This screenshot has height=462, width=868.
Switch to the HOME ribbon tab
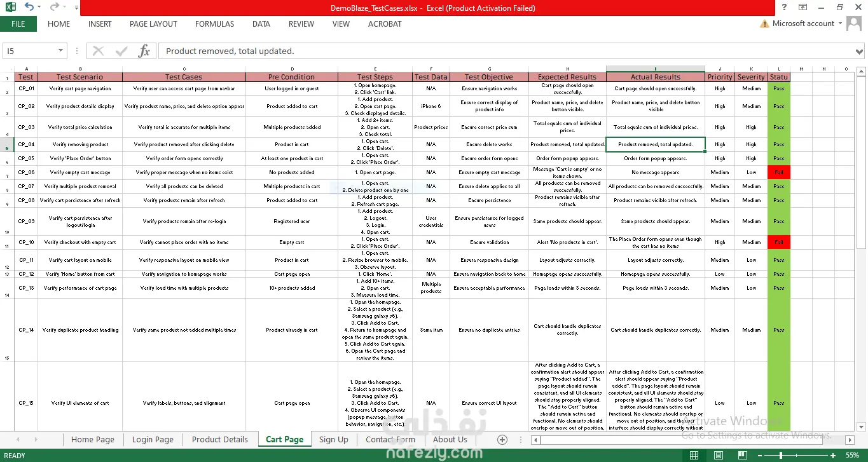[59, 24]
